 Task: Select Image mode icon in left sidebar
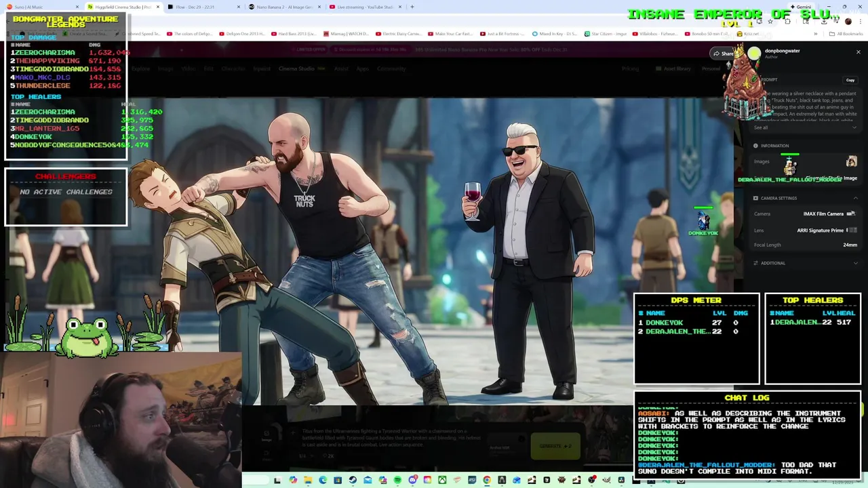coord(266,434)
